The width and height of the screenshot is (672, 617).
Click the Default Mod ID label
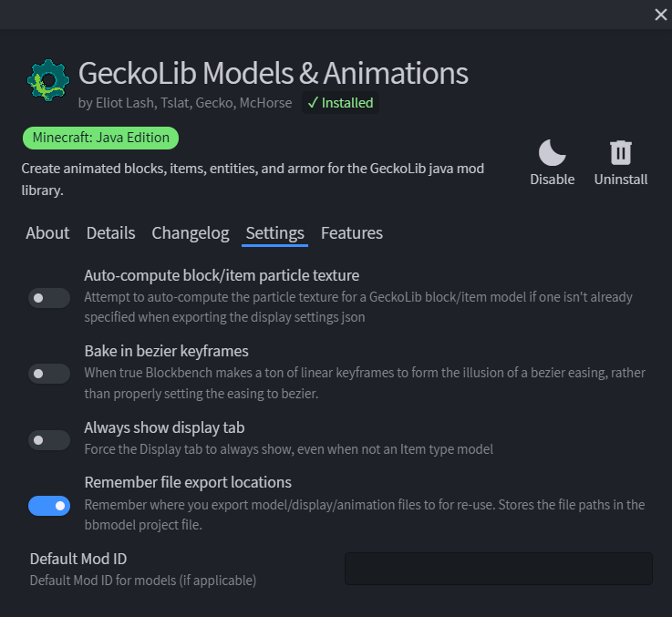coord(78,559)
